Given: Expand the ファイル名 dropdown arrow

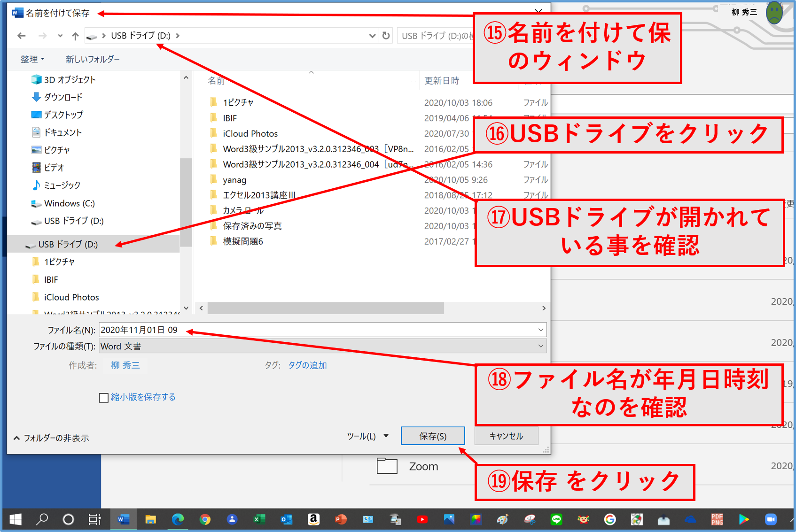Looking at the screenshot, I should (541, 330).
